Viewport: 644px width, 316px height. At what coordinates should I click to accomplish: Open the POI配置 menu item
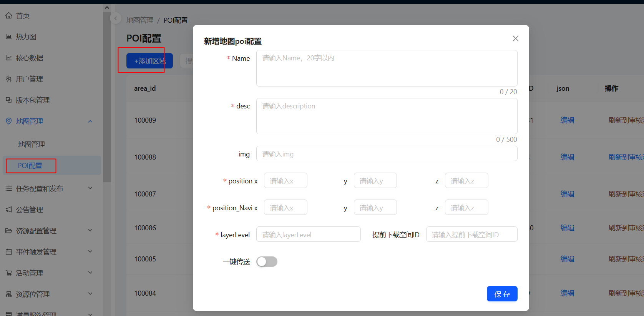click(x=30, y=166)
